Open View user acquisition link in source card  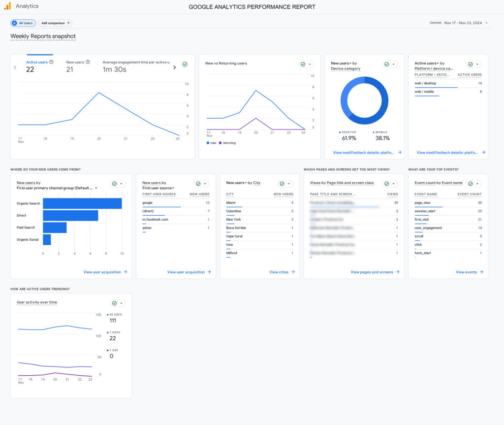(189, 272)
